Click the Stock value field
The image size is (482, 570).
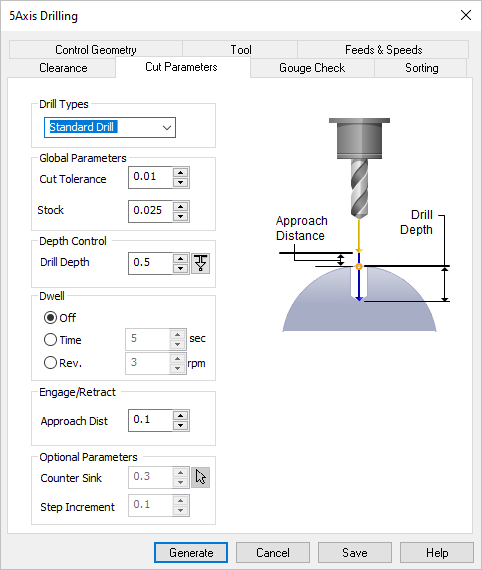[150, 211]
